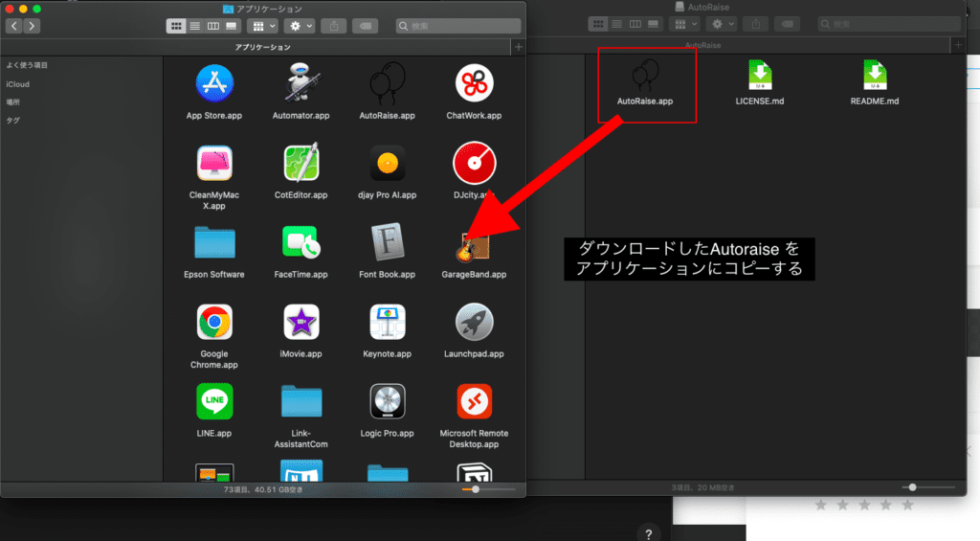Expand タグ sidebar section

pos(13,120)
